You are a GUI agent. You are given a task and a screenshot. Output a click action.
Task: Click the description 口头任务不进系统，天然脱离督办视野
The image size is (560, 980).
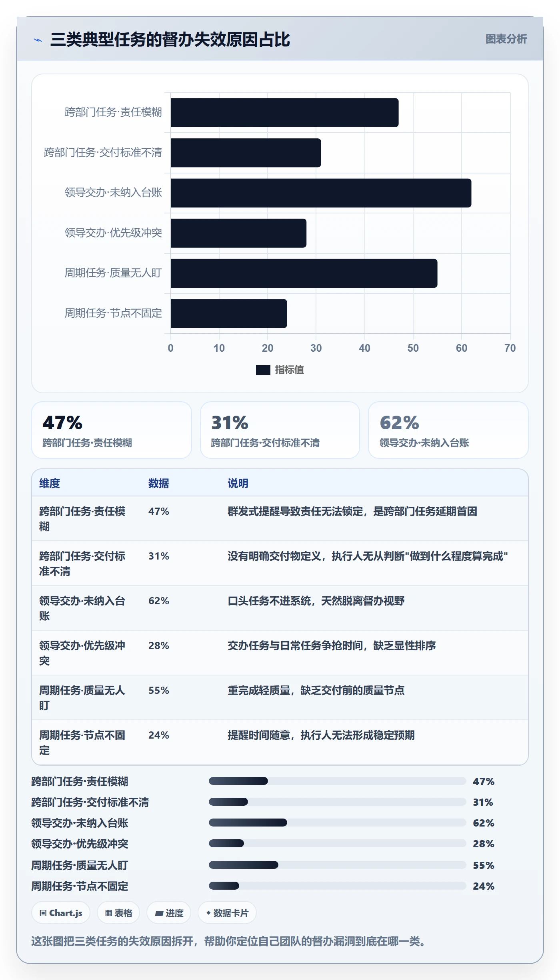click(x=316, y=601)
